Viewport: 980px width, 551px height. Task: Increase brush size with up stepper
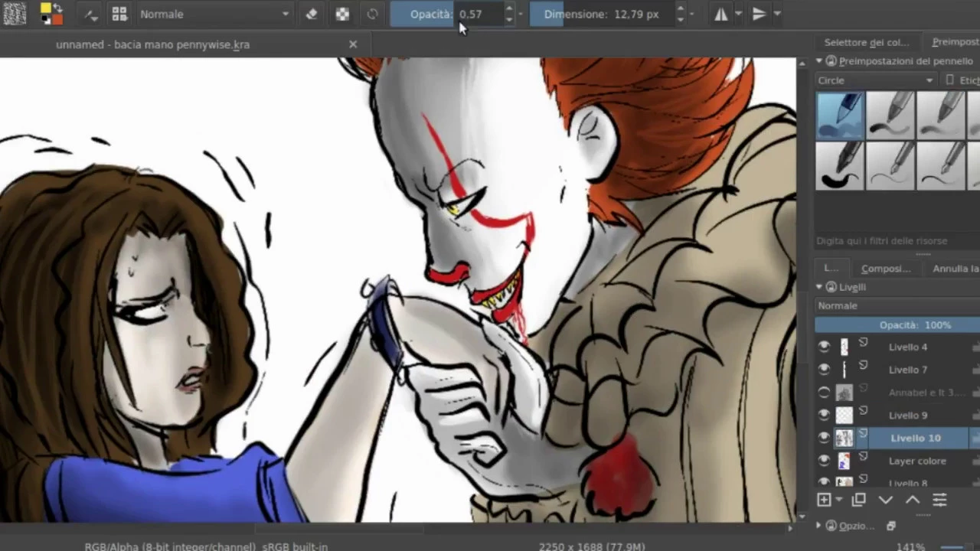pyautogui.click(x=679, y=8)
